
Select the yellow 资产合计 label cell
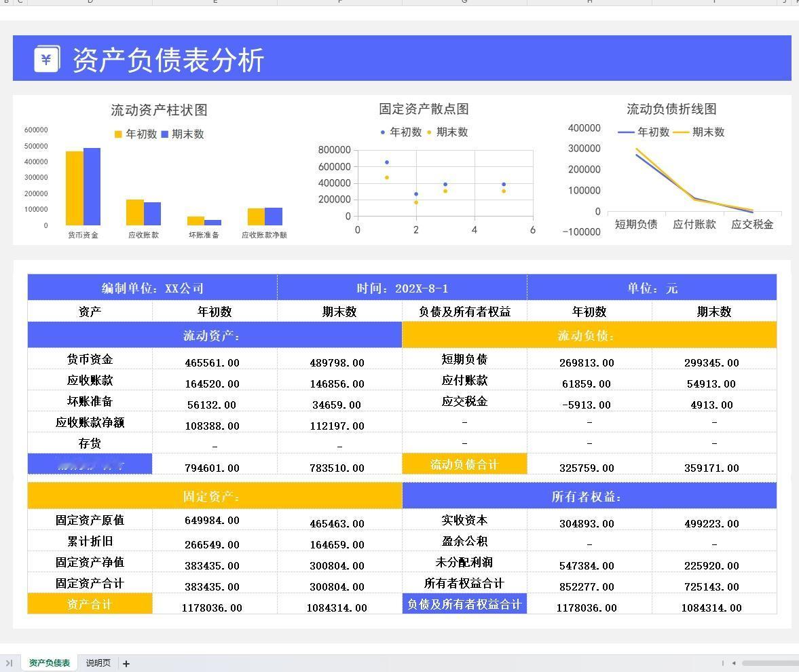[x=90, y=603]
